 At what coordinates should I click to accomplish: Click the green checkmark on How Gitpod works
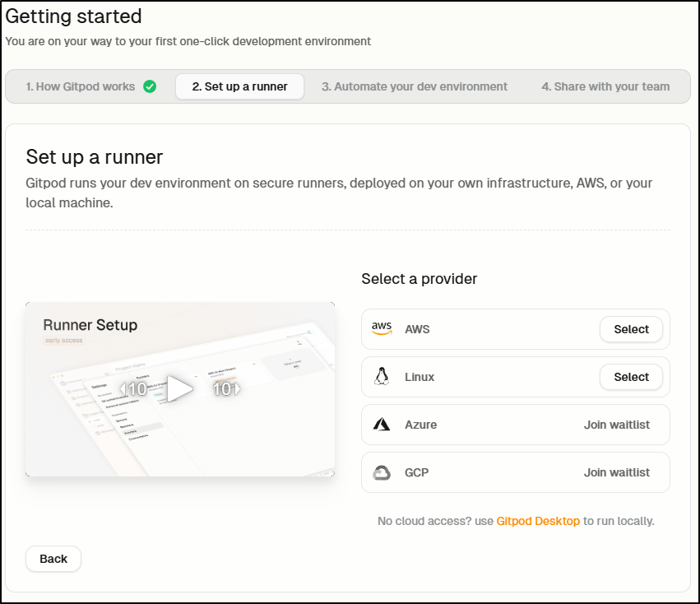click(x=150, y=86)
